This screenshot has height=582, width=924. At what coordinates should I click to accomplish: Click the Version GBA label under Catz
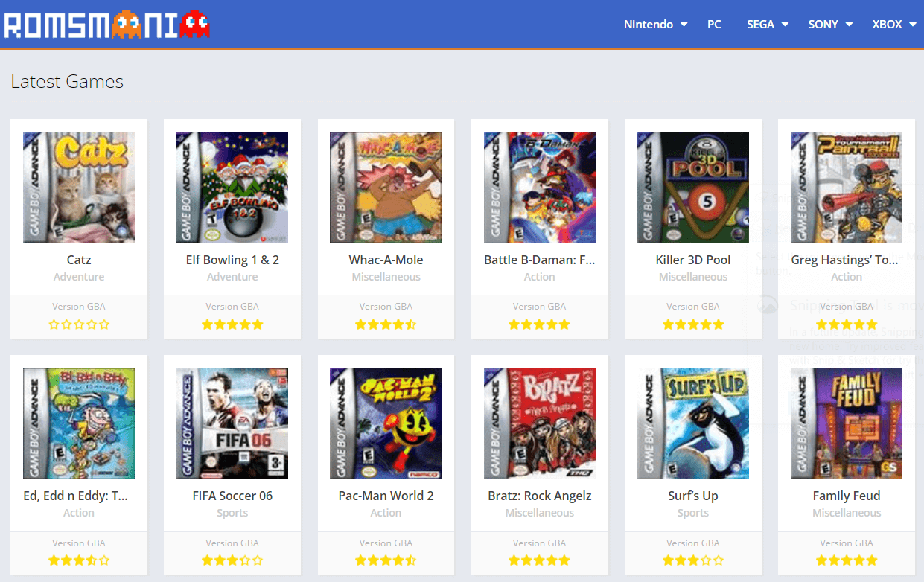coord(79,307)
